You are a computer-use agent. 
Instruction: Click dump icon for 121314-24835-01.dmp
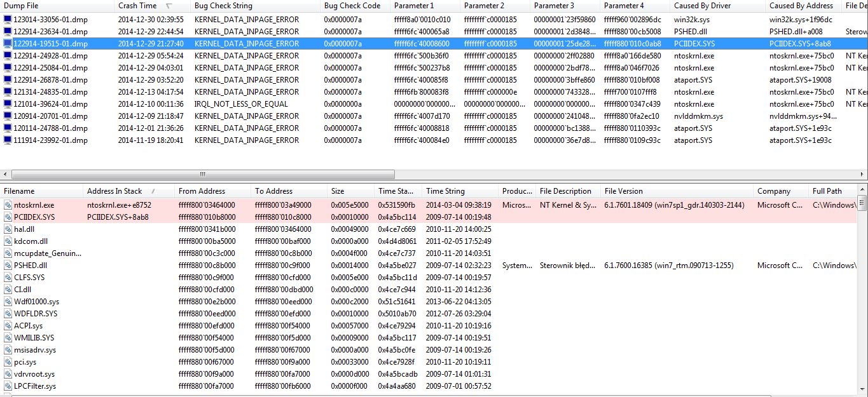coord(8,92)
